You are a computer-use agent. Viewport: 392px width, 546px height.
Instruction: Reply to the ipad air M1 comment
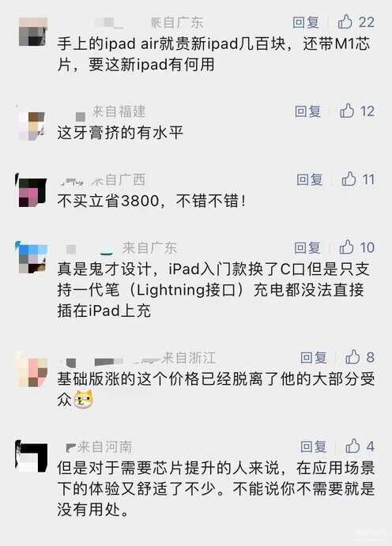pos(306,22)
